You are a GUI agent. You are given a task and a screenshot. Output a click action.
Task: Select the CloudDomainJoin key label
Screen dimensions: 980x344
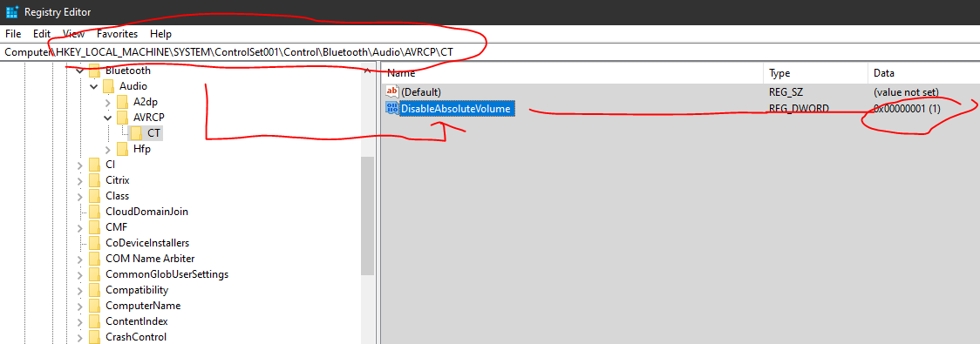146,212
